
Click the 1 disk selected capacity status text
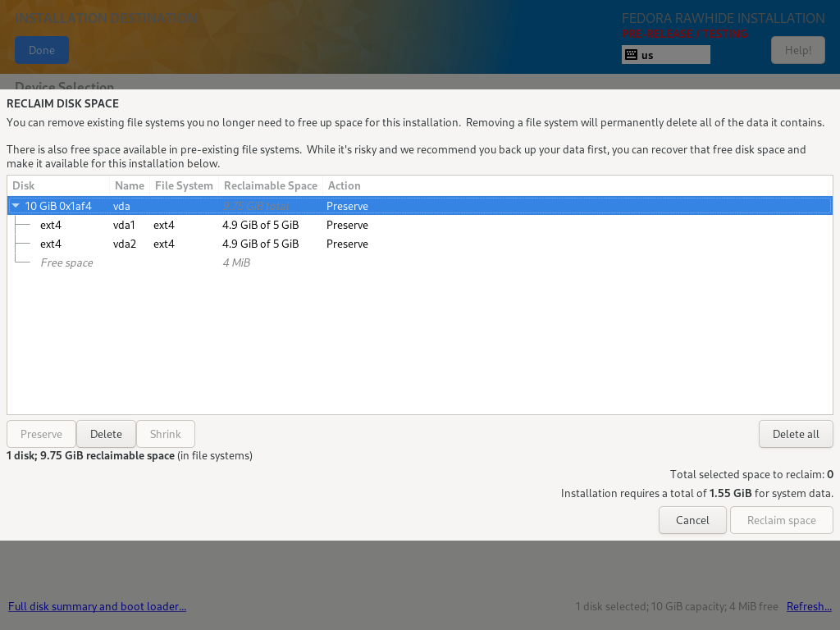(x=677, y=606)
